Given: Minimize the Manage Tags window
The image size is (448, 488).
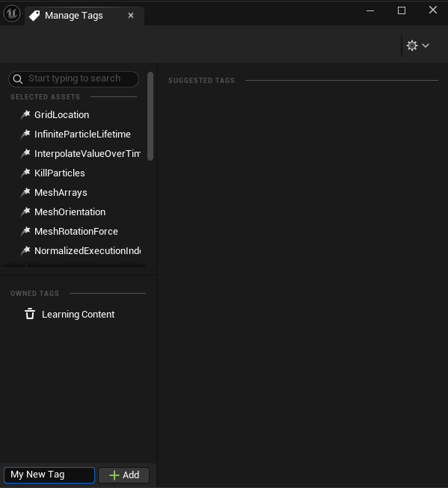Looking at the screenshot, I should (x=370, y=10).
